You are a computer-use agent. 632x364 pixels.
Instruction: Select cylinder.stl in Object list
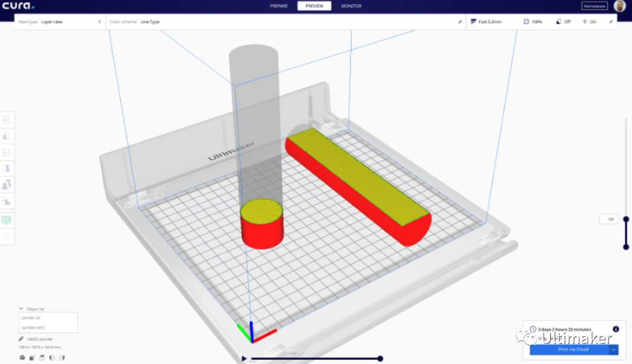pyautogui.click(x=48, y=317)
